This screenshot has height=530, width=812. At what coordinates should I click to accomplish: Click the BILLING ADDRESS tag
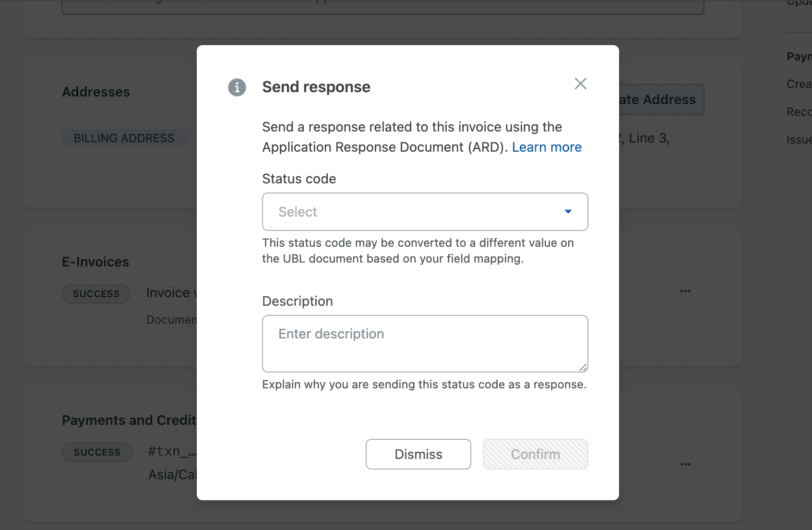pos(124,138)
